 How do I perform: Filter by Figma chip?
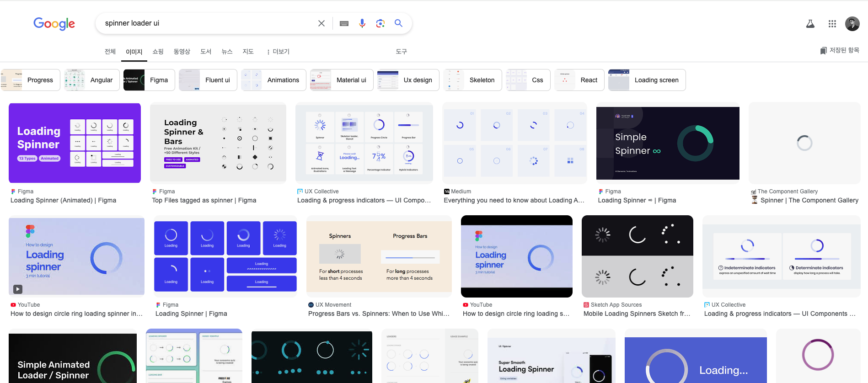pos(149,80)
